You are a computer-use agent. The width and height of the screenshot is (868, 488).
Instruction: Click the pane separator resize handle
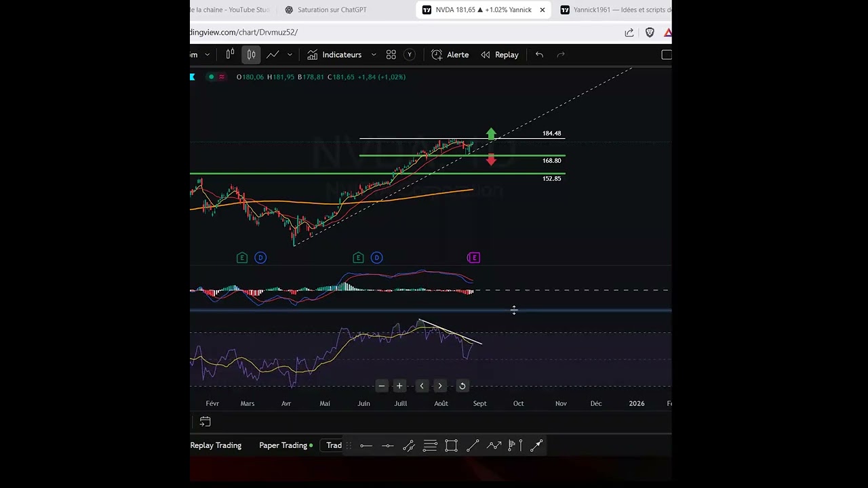click(431, 310)
